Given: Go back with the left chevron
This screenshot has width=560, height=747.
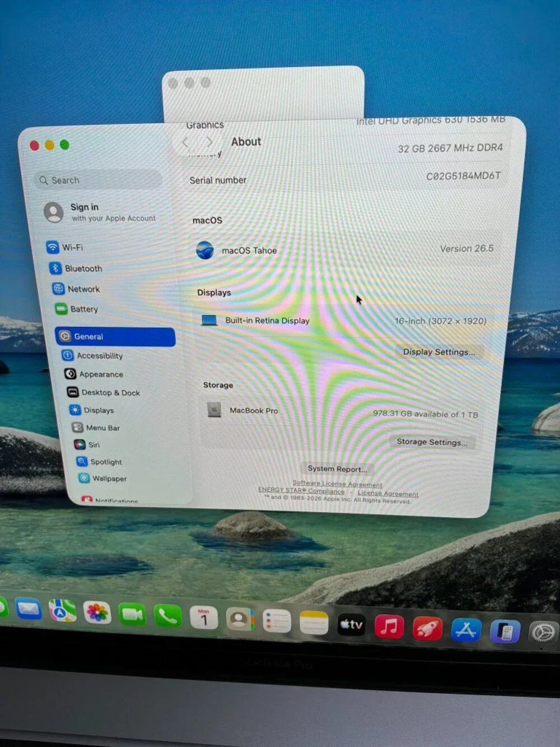Looking at the screenshot, I should pyautogui.click(x=185, y=142).
